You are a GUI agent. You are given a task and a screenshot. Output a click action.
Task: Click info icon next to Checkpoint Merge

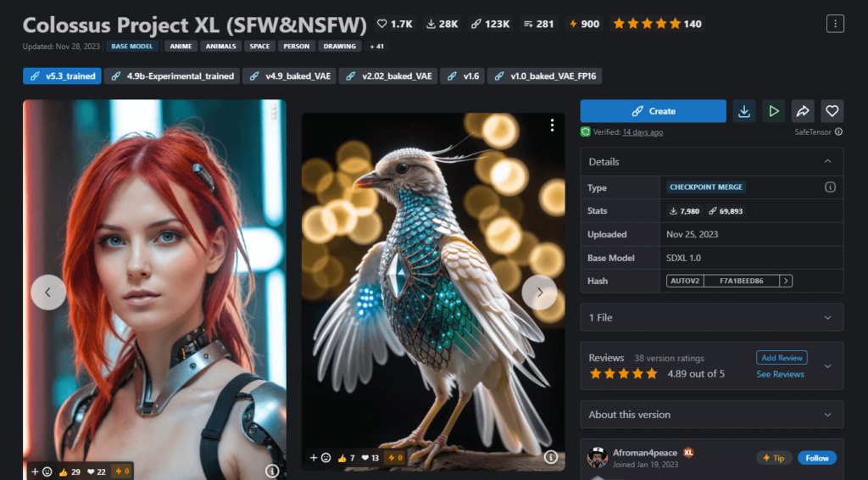pyautogui.click(x=830, y=187)
